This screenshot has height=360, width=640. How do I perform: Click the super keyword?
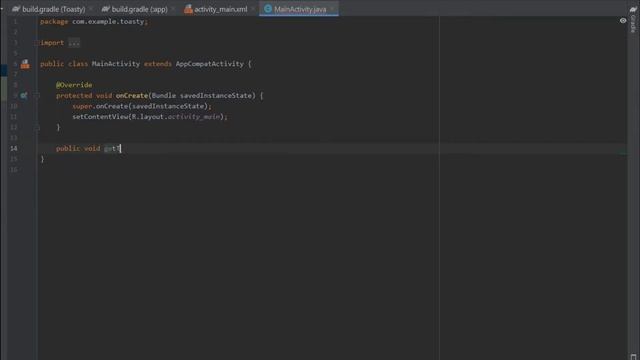(82, 107)
